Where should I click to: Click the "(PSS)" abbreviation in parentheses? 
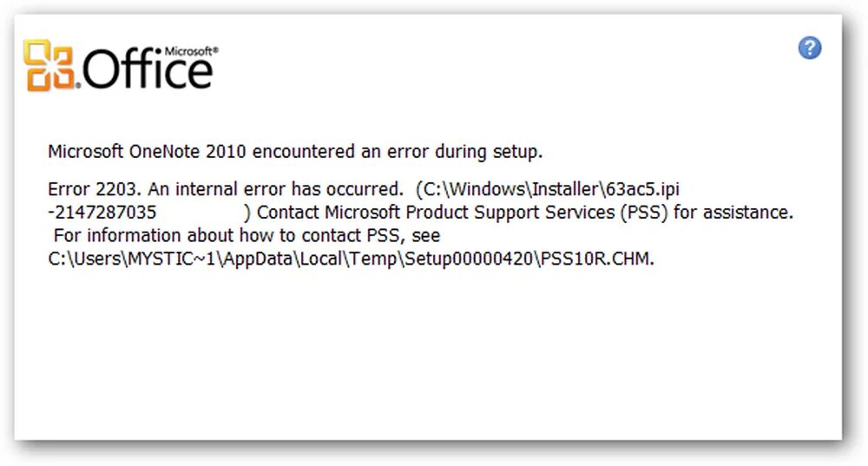click(x=651, y=213)
